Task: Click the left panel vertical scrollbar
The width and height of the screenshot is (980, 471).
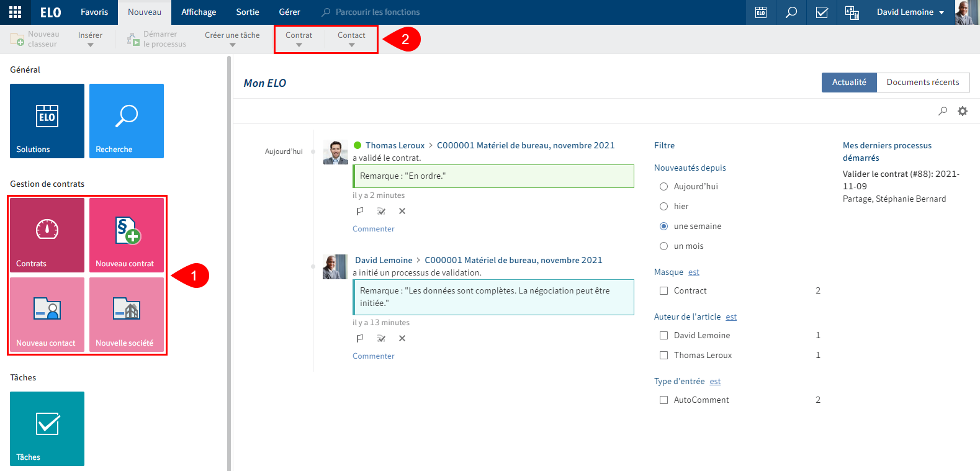Action: pos(229,263)
